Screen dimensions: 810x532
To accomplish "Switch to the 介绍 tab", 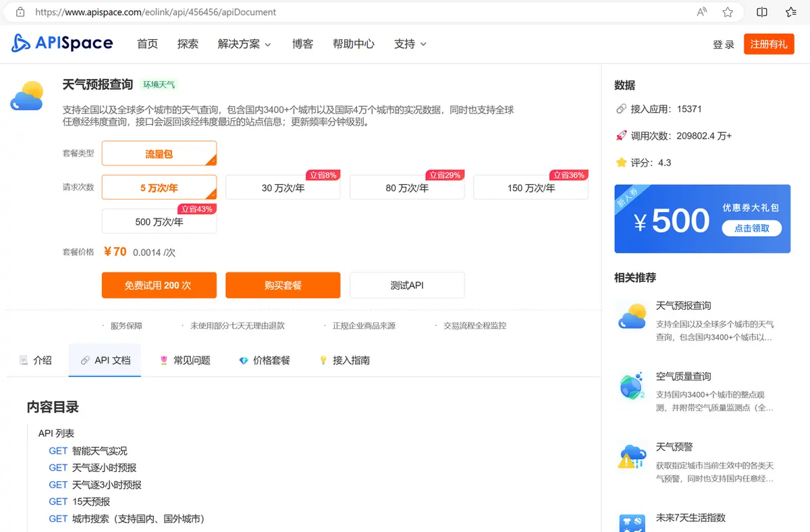I will point(36,361).
